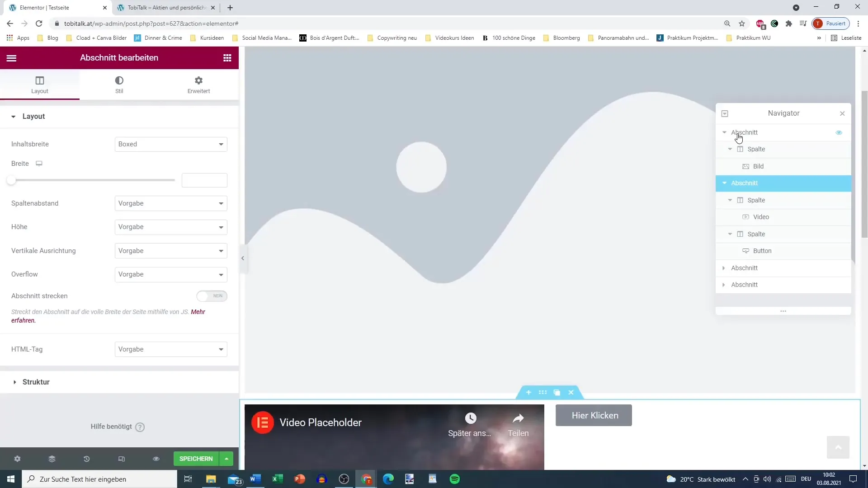Select the Button item in Navigator
868x488 pixels.
coord(783,251)
